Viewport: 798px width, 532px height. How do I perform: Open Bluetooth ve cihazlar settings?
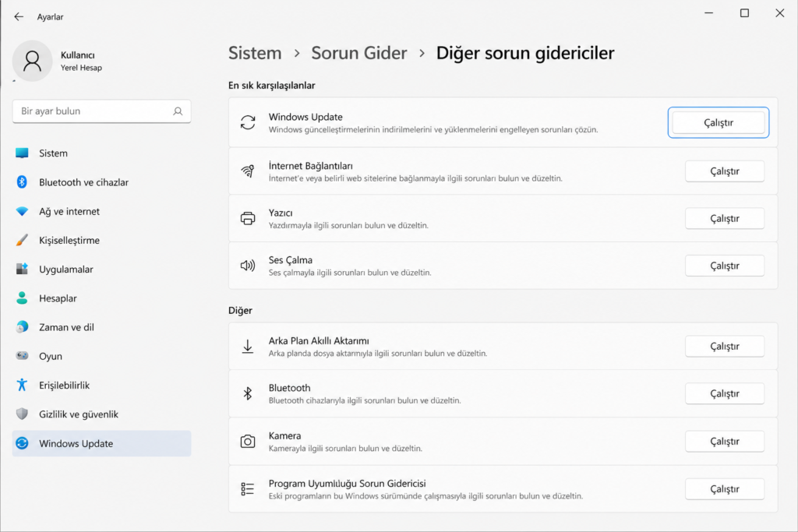(102, 182)
